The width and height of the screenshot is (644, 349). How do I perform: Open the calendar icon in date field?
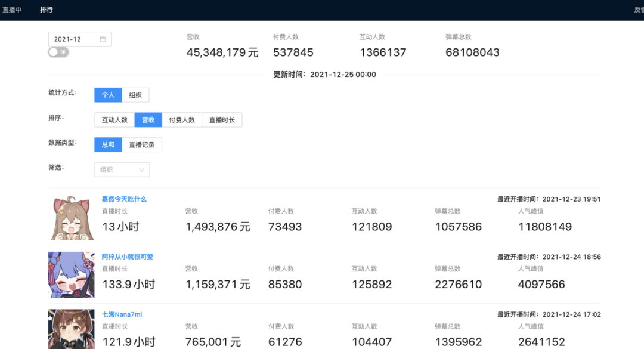coord(103,39)
